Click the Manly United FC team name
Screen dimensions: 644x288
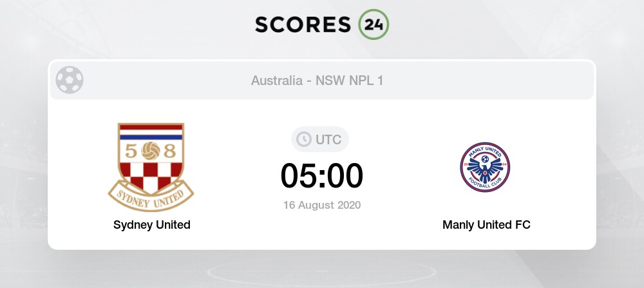(486, 225)
